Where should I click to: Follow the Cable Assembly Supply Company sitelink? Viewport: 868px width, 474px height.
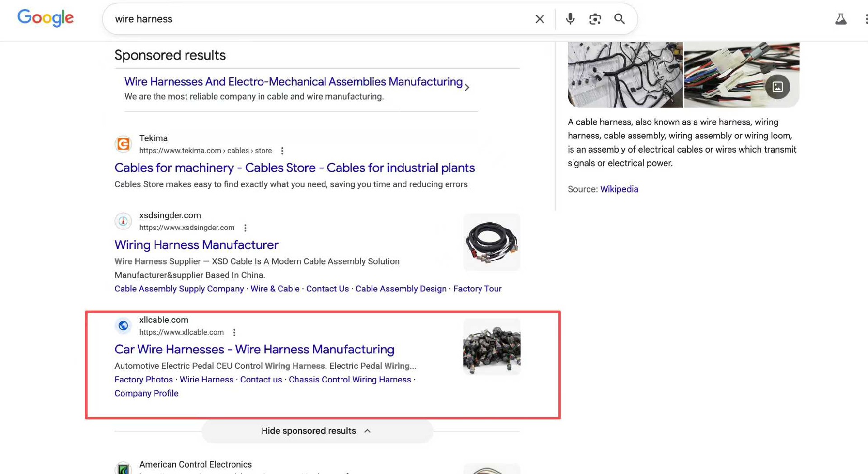point(179,289)
